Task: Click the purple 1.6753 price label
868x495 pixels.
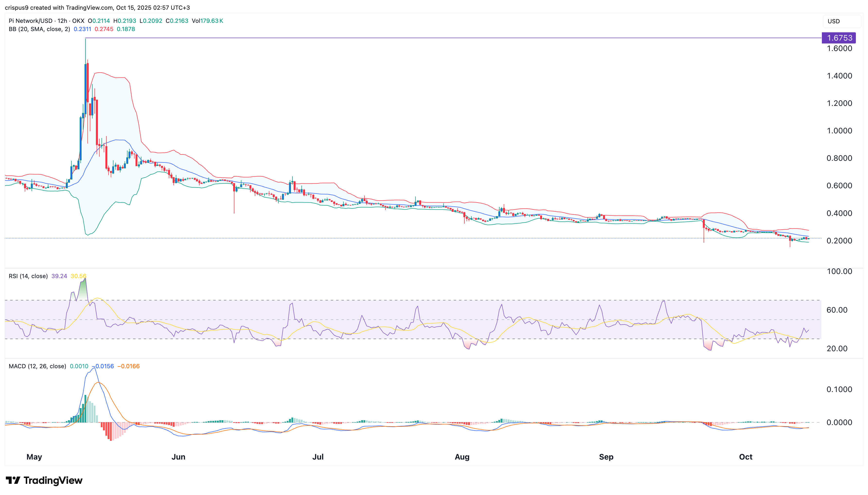Action: [x=838, y=38]
